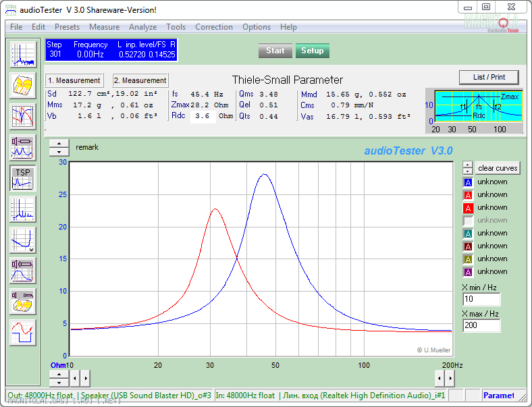Click the Step Frequency level display panel
This screenshot has width=532, height=407.
pos(111,50)
